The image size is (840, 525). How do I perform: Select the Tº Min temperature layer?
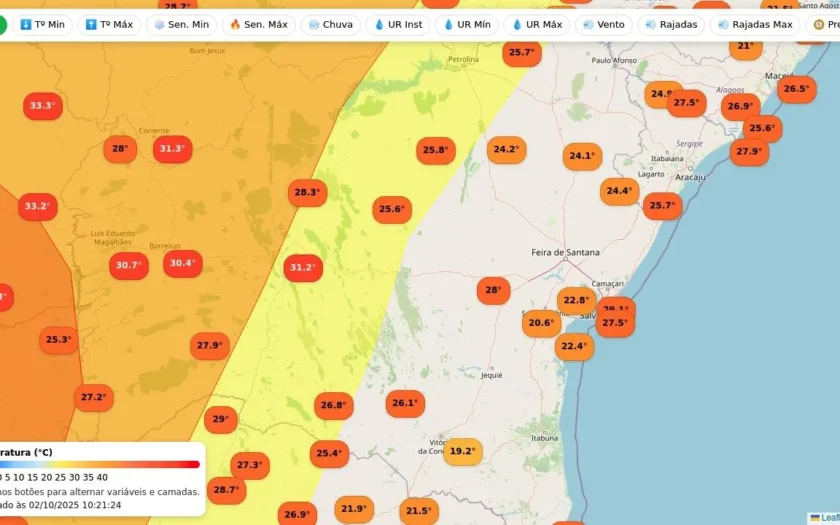pyautogui.click(x=42, y=25)
